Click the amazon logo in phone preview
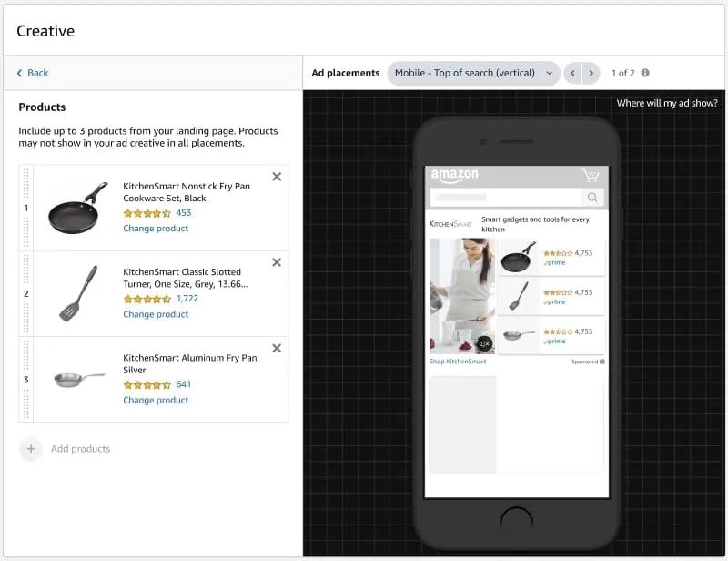This screenshot has height=561, width=728. point(454,175)
